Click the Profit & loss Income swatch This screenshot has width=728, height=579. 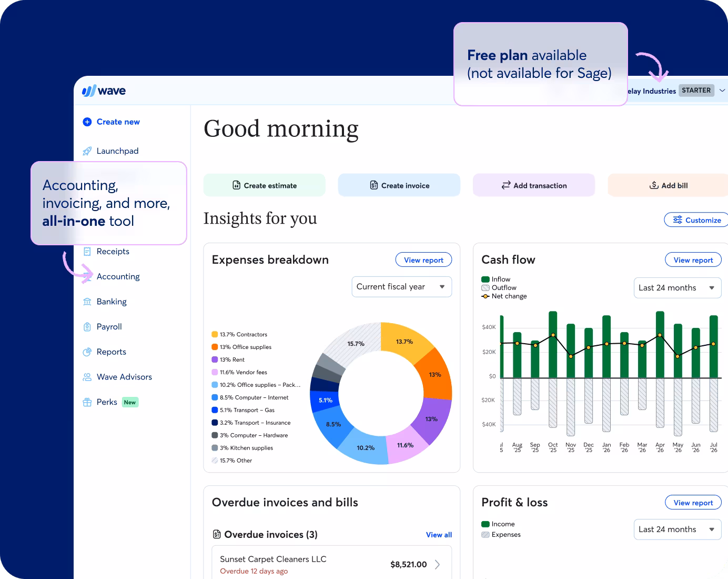point(486,524)
